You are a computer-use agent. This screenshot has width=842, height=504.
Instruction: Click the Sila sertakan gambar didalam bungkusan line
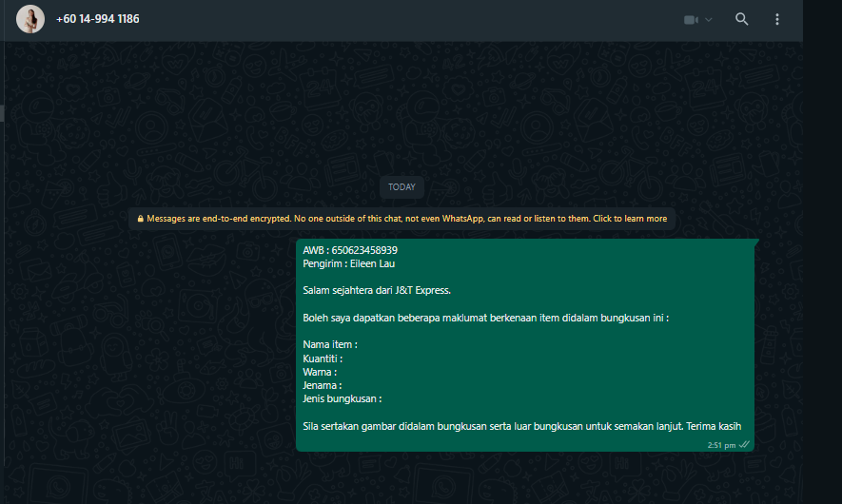pyautogui.click(x=522, y=426)
